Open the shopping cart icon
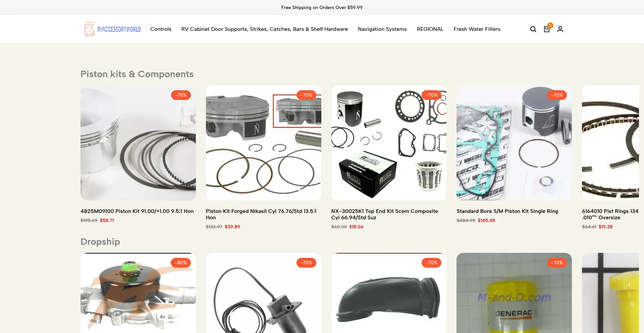Image resolution: width=644 pixels, height=333 pixels. [546, 29]
